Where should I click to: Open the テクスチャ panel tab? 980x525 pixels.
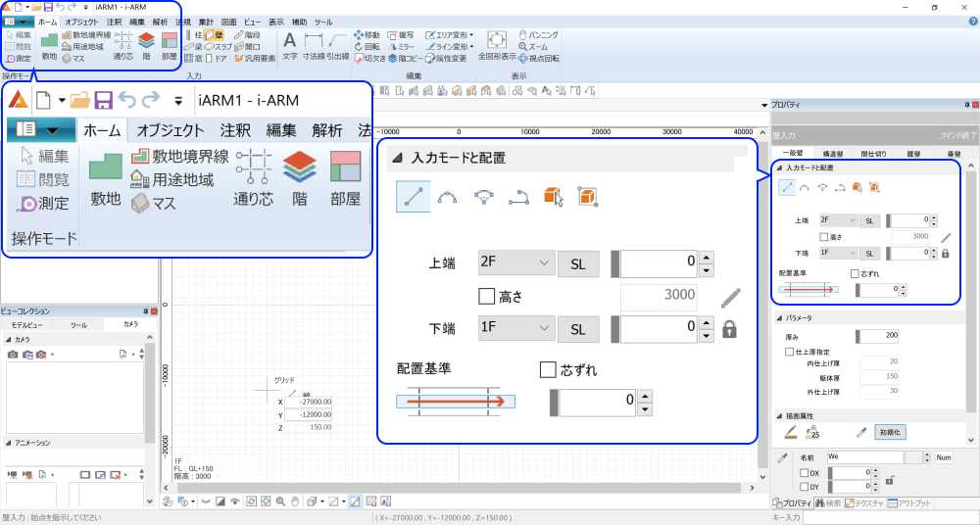coord(863,503)
